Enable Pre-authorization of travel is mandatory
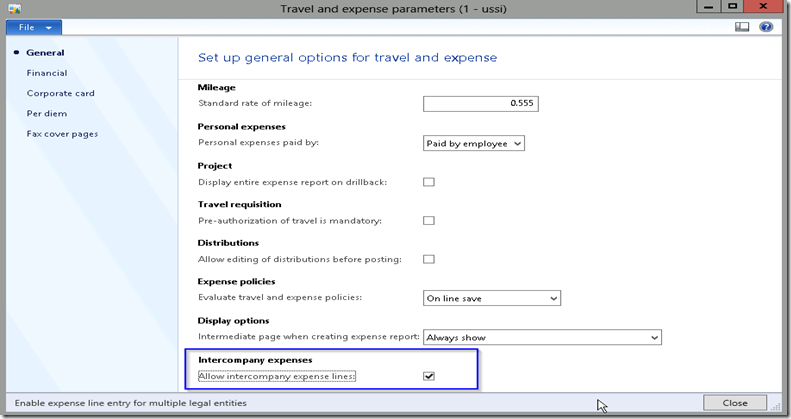 click(x=429, y=220)
